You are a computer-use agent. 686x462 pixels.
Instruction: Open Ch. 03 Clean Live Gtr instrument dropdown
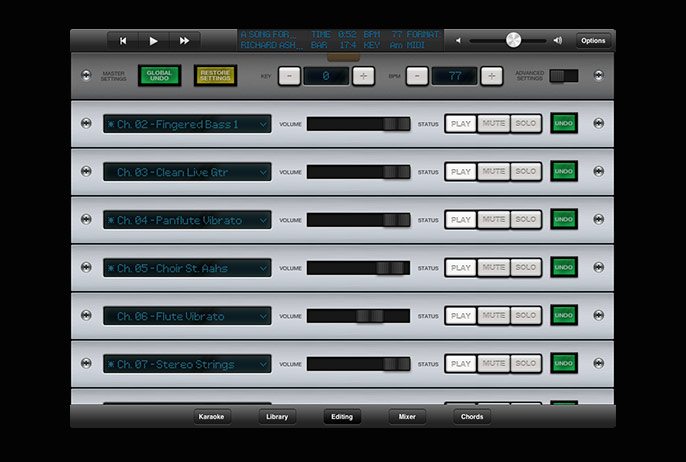tap(187, 172)
